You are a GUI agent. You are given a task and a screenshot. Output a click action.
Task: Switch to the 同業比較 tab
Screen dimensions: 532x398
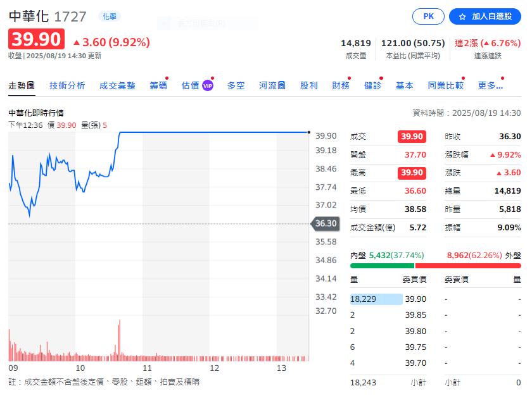tap(446, 85)
